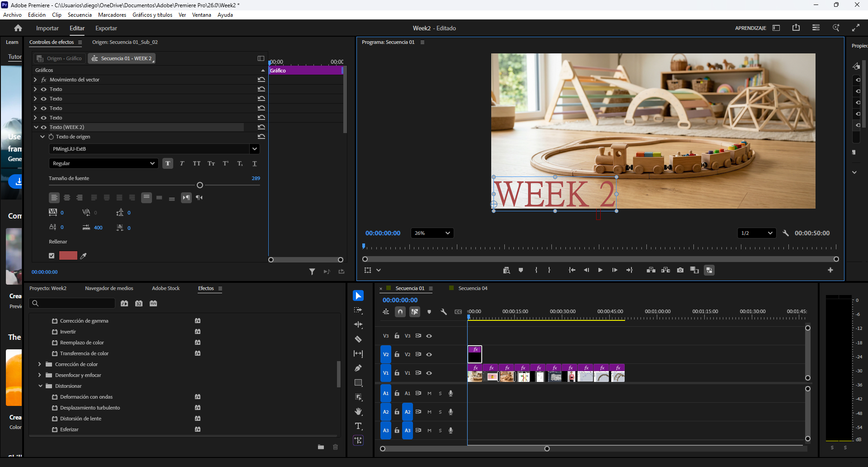
Task: Open the Lift edit icon
Action: tap(651, 270)
